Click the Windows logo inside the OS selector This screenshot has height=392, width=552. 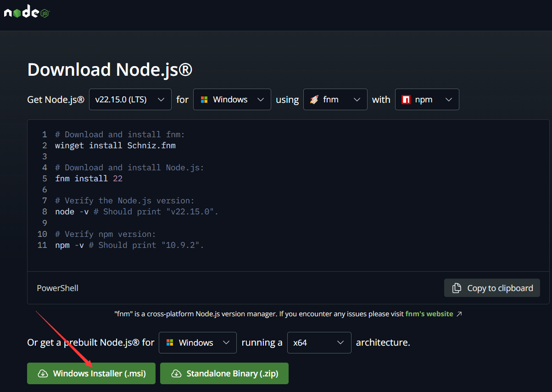[204, 99]
